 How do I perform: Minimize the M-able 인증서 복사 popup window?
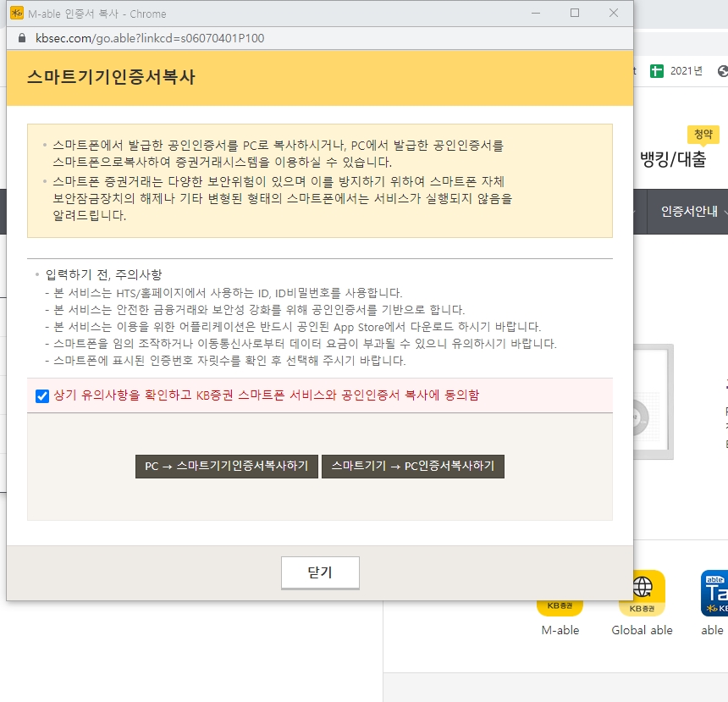click(x=536, y=13)
